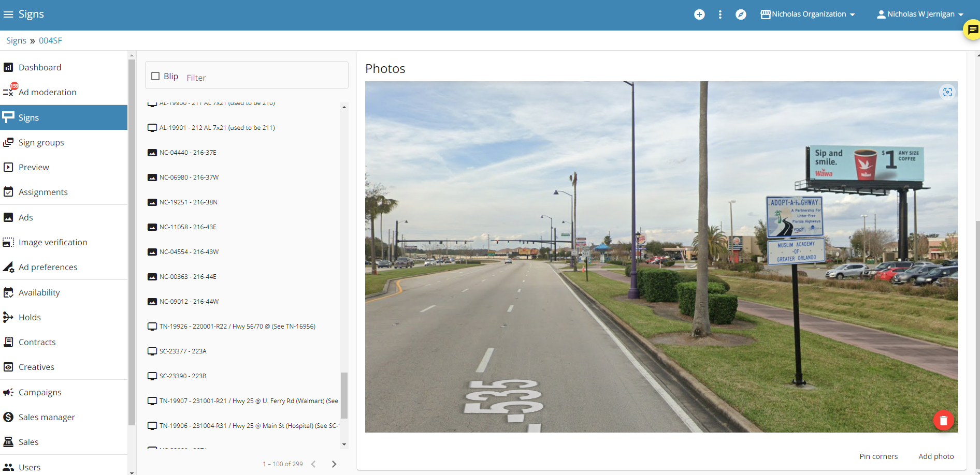Click the Assignments sidebar icon
980x475 pixels.
click(x=8, y=192)
